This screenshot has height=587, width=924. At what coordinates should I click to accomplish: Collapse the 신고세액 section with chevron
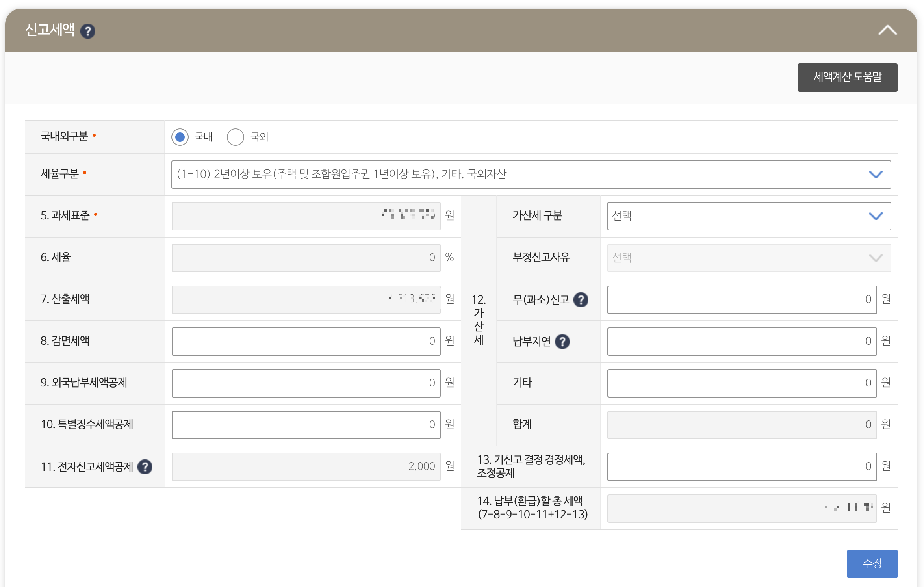point(887,30)
